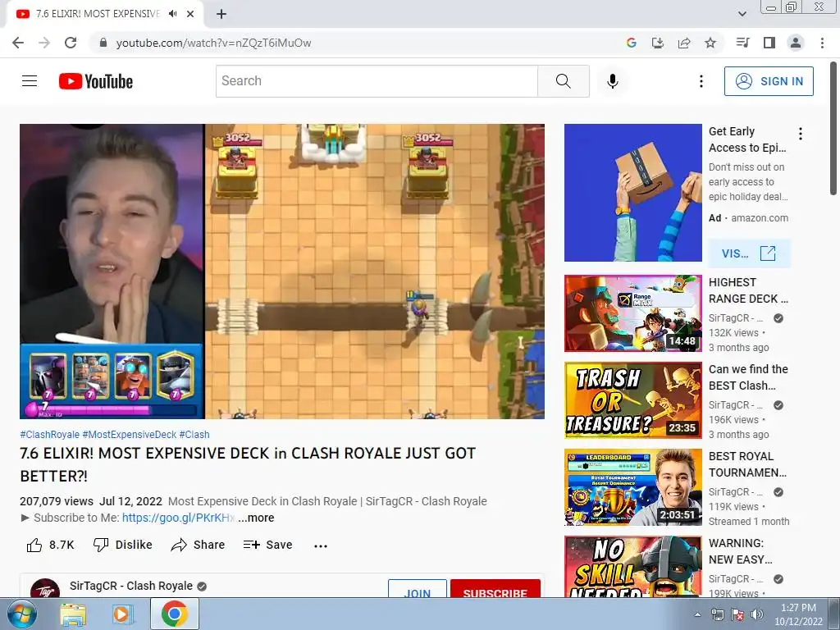Open 'WARNING: NEW EASY' video title
The width and height of the screenshot is (840, 630).
point(741,551)
